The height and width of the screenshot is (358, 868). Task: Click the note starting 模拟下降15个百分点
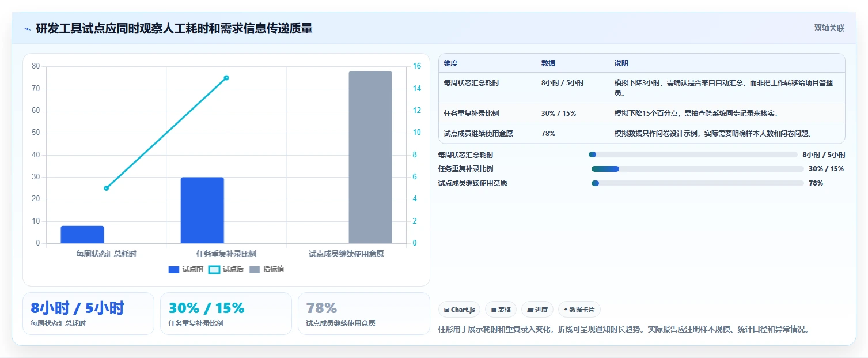pyautogui.click(x=696, y=114)
